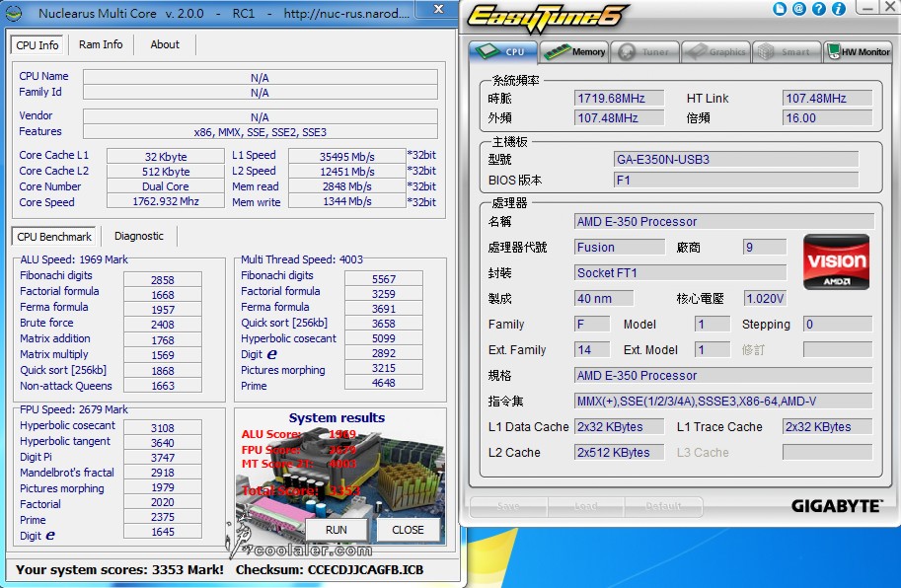Click the L1 Trace Cache 2x32 KBytes field
The height and width of the screenshot is (588, 901).
tap(827, 426)
